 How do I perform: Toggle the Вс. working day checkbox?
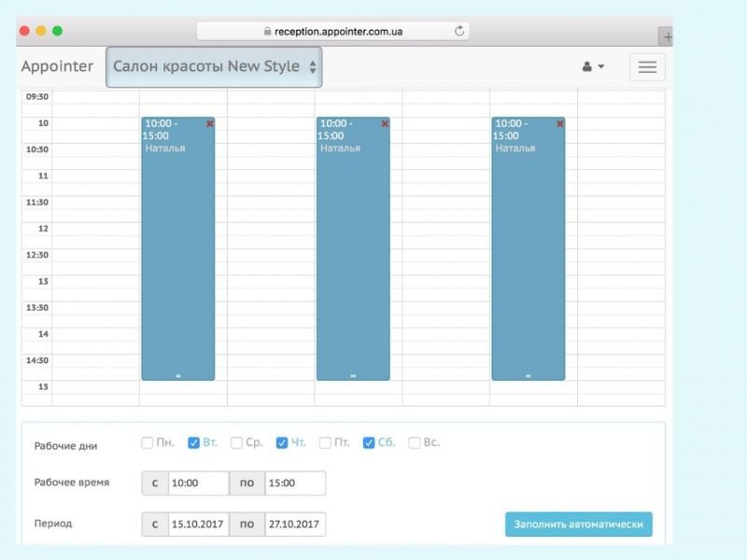(415, 442)
